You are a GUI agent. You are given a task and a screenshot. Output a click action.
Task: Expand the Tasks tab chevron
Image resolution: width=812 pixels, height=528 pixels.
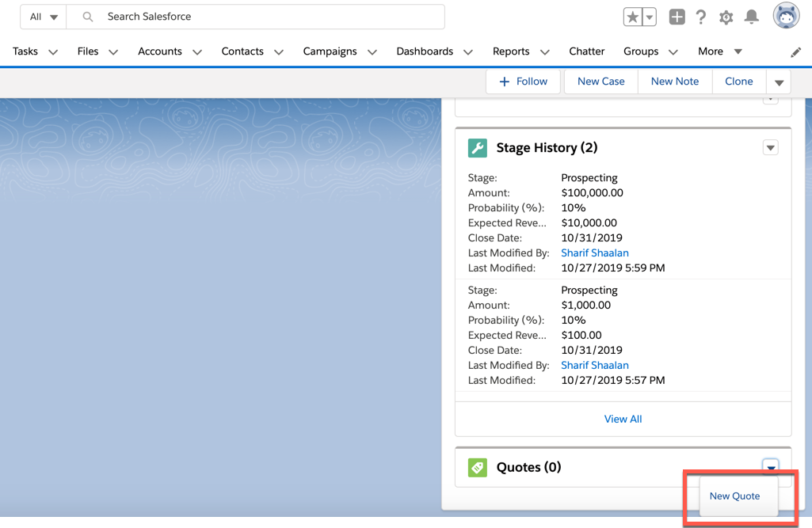click(x=53, y=51)
